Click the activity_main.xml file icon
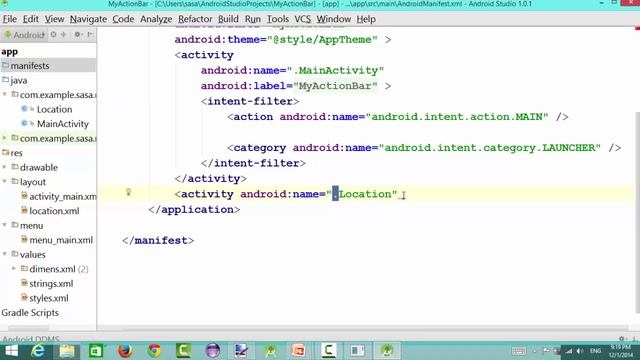This screenshot has width=640, height=360. point(24,196)
